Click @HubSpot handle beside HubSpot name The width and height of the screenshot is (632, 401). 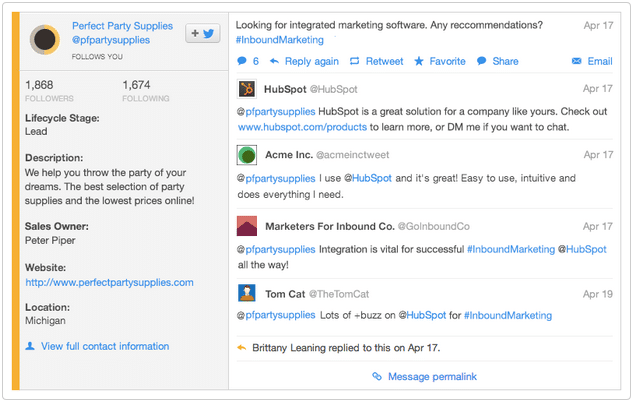334,89
